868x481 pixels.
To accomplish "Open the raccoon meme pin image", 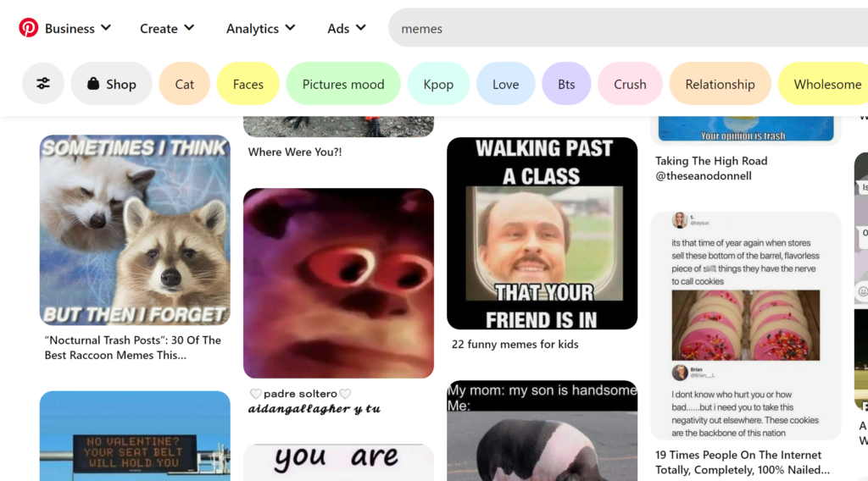I will [135, 229].
